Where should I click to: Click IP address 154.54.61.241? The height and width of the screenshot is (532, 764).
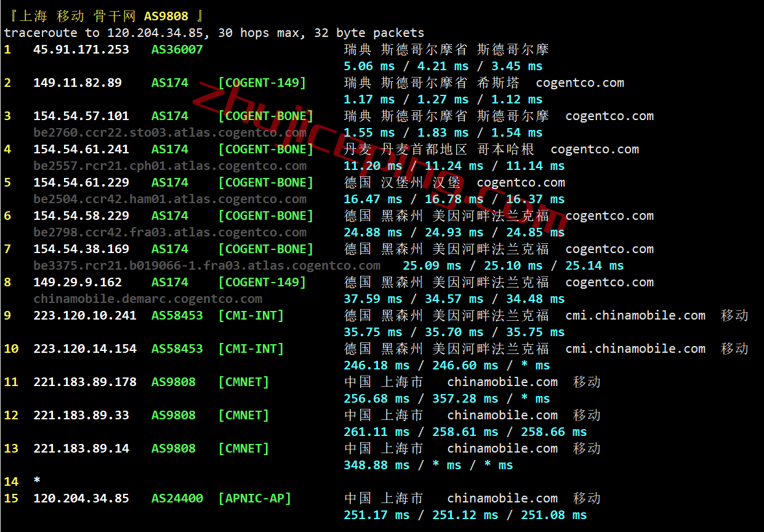[x=81, y=149]
